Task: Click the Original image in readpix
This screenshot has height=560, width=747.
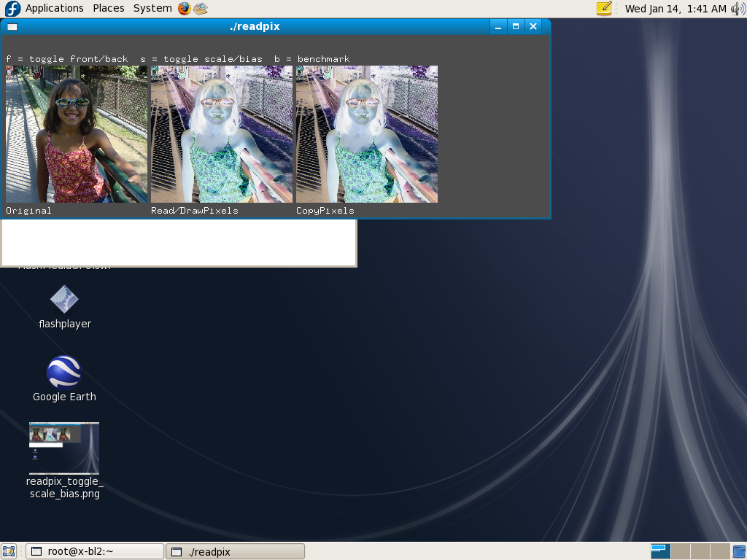Action: point(77,134)
